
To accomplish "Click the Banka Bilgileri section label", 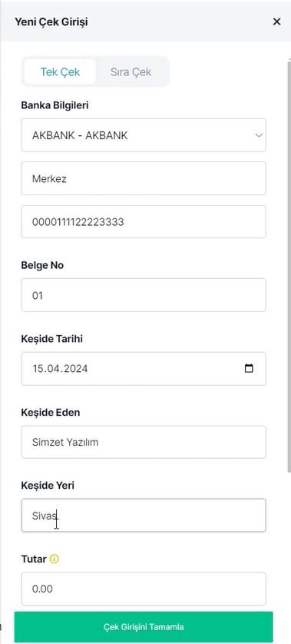I will [55, 105].
